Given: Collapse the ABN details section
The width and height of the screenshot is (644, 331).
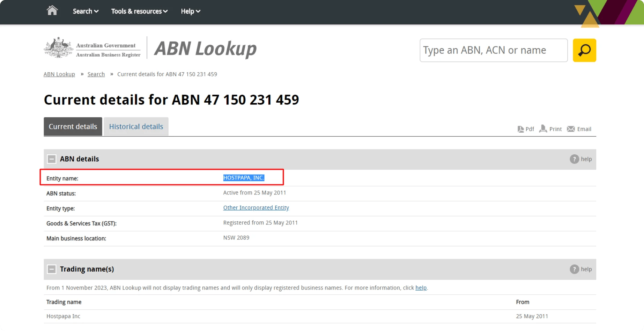Looking at the screenshot, I should pos(52,159).
